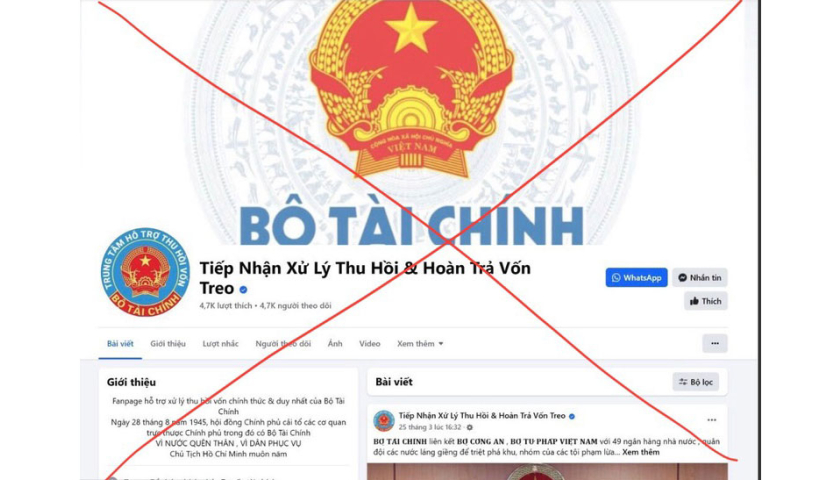The image size is (840, 480).
Task: Select the Lượt nhắc tab
Action: pos(220,343)
